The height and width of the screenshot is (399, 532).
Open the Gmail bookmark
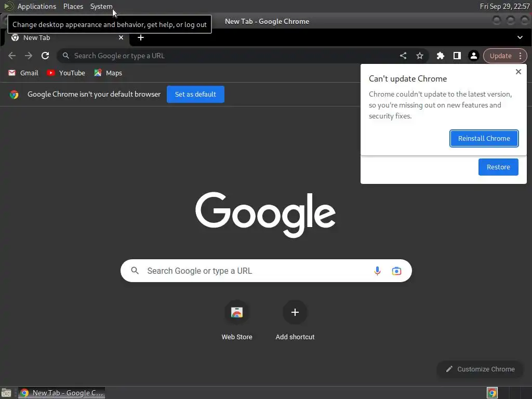pos(23,73)
